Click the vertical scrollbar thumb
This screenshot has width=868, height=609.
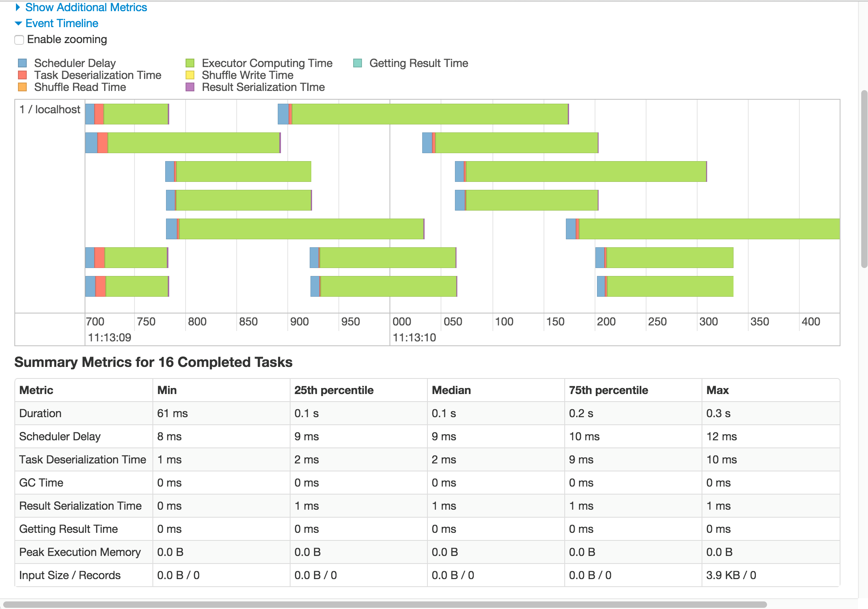(864, 179)
